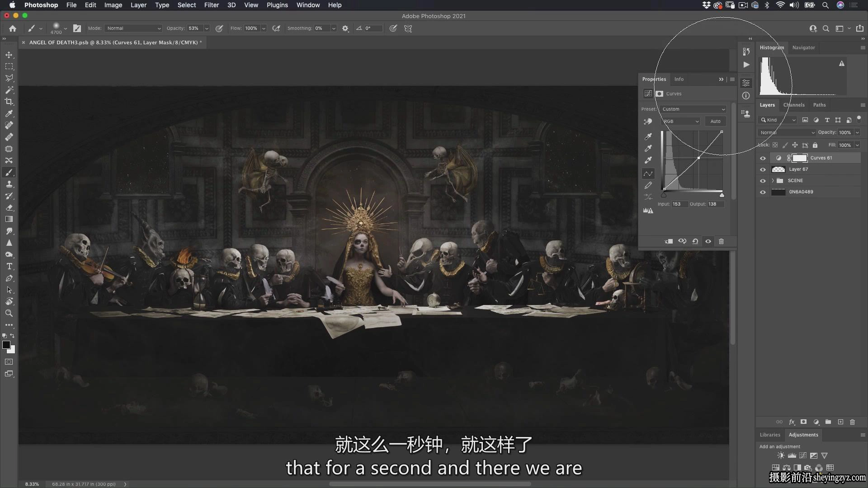868x488 pixels.
Task: Open the Plugins menu
Action: click(x=277, y=5)
